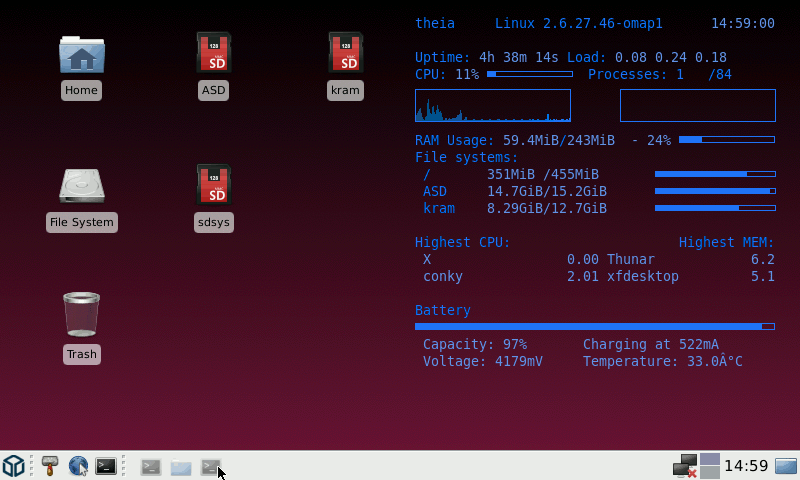This screenshot has width=800, height=480.
Task: Click the disconnected network tray icon
Action: [684, 466]
